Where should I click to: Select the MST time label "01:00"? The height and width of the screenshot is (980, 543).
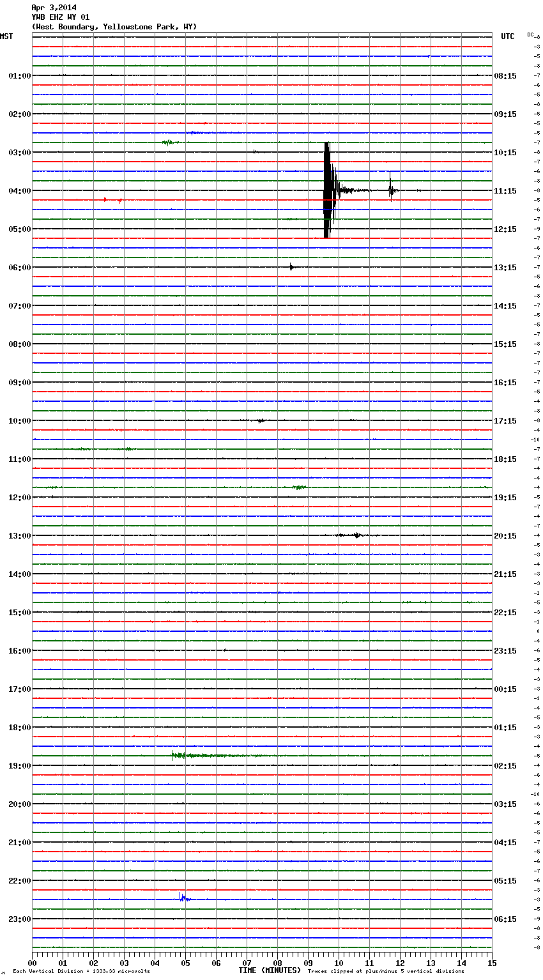(x=19, y=76)
